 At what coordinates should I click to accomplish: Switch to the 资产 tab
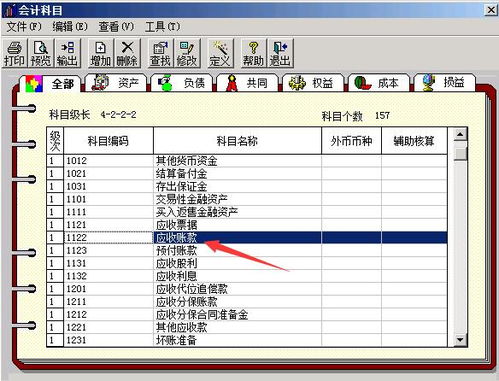(116, 83)
